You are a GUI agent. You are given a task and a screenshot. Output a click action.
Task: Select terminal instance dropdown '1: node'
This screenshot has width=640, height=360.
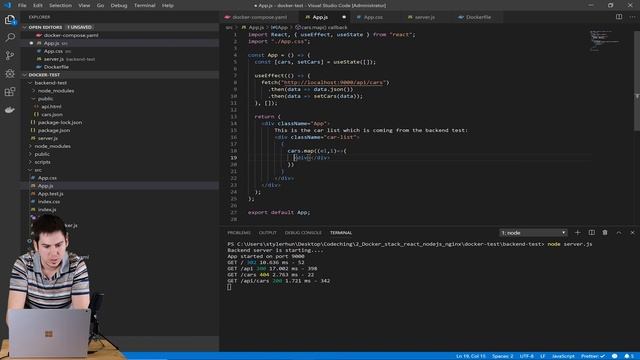tap(533, 233)
